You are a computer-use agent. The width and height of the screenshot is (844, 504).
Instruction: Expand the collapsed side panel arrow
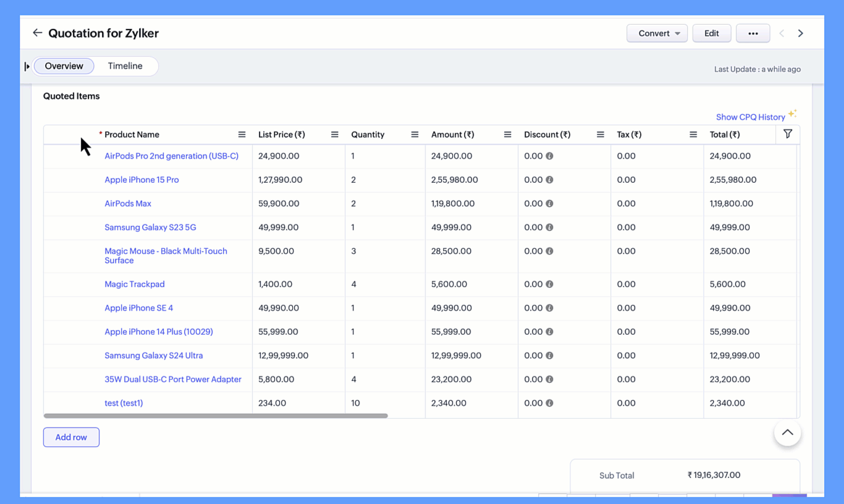tap(27, 66)
